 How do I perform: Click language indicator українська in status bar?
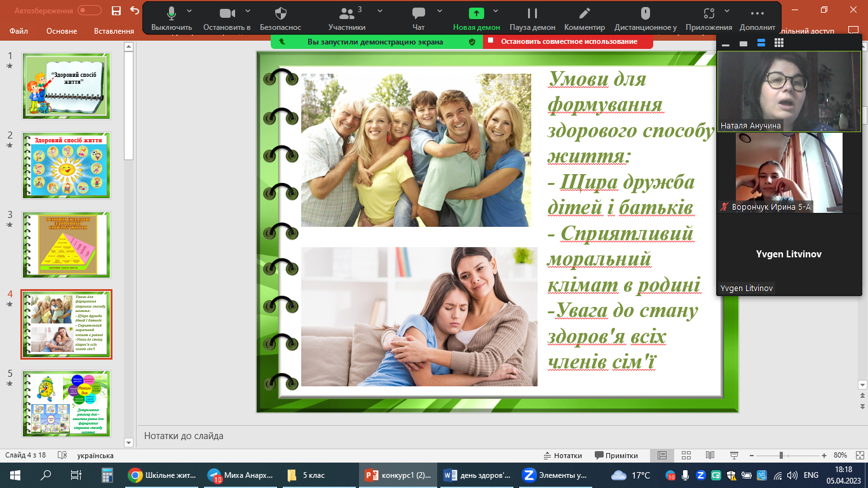click(95, 455)
